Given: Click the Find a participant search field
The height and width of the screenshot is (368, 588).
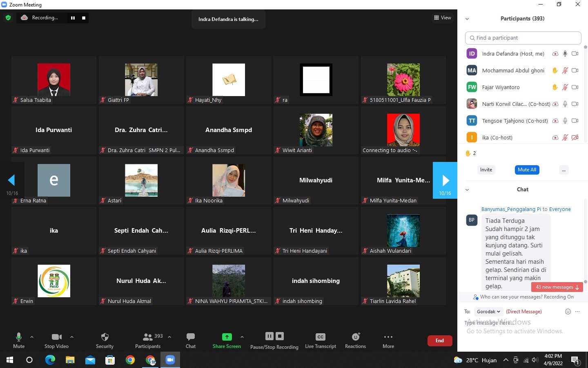Looking at the screenshot, I should (523, 38).
